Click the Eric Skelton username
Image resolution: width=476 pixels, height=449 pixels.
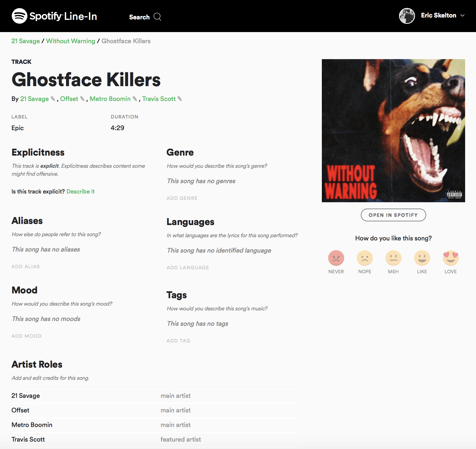439,15
